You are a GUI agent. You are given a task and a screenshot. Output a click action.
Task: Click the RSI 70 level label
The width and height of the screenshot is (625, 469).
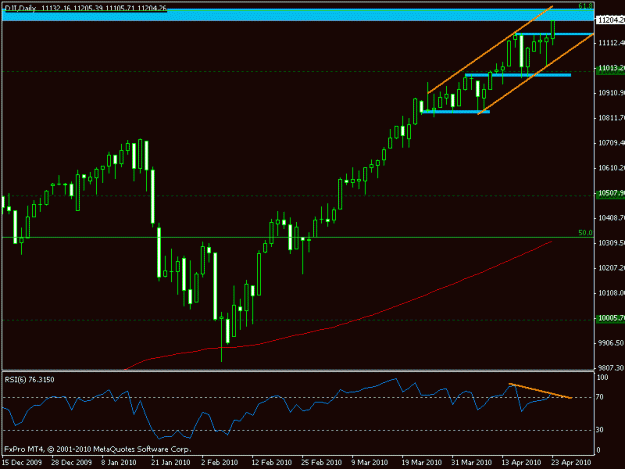(x=599, y=397)
